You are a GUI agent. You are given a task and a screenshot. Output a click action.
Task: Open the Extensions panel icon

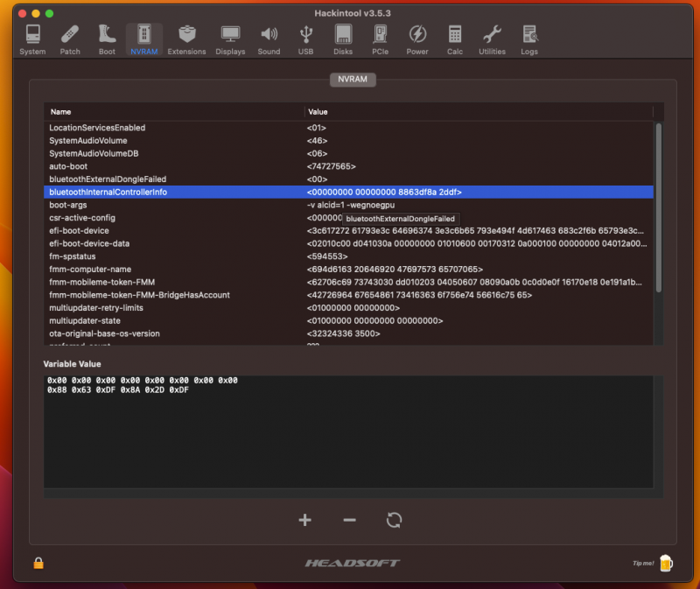tap(187, 35)
